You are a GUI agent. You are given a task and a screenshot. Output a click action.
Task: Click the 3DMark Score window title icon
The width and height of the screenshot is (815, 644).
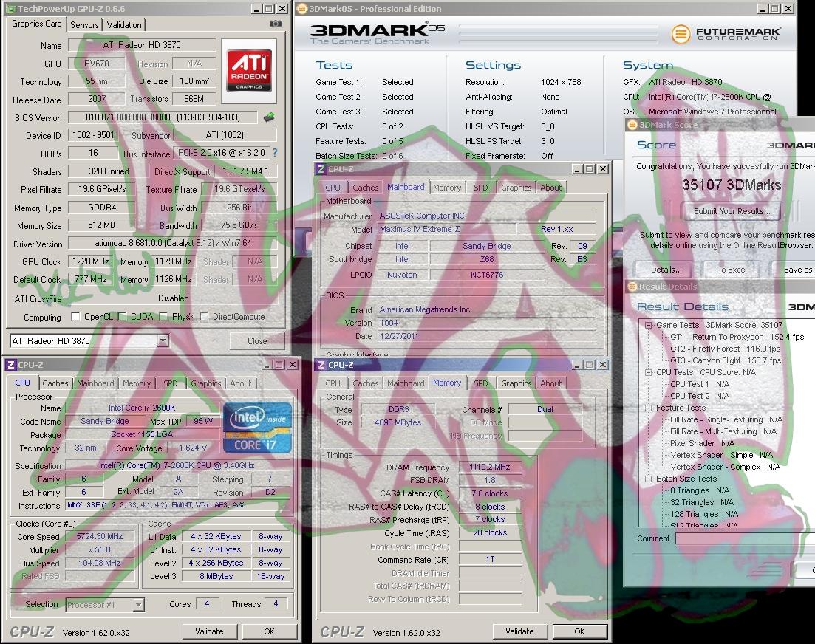(x=632, y=125)
